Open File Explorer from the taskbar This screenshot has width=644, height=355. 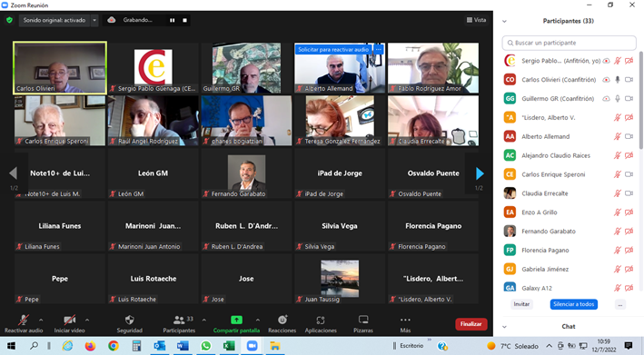[275, 346]
